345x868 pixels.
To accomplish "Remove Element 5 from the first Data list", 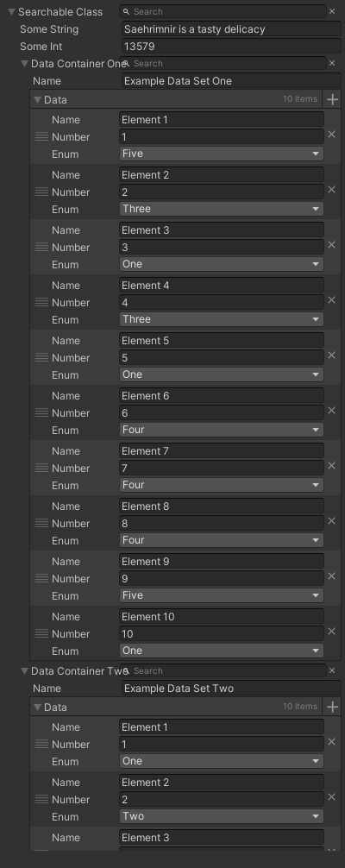I will tap(332, 355).
